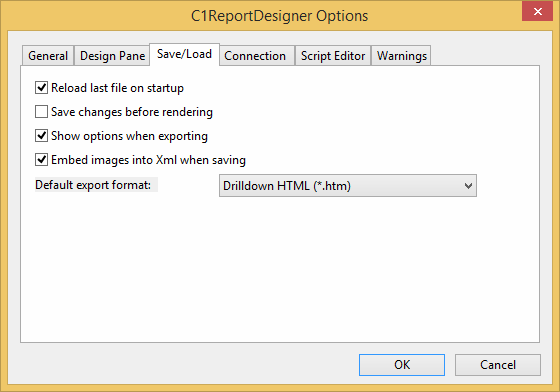Show the Warnings tab

tap(401, 56)
